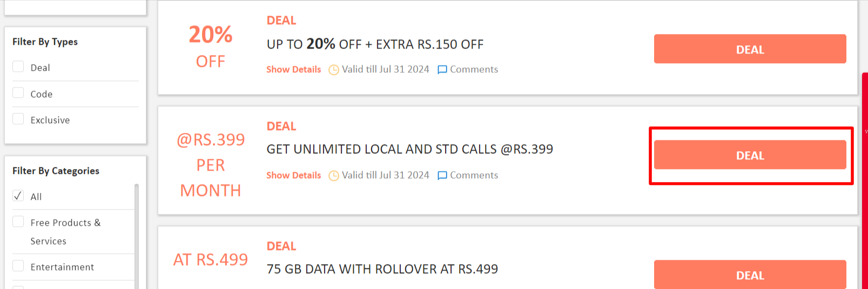This screenshot has width=868, height=289.
Task: Select Free Products & Services category checkbox
Action: pyautogui.click(x=18, y=221)
